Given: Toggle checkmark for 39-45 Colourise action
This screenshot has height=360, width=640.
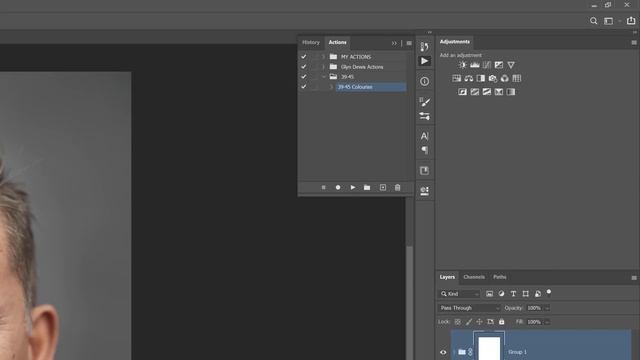Looking at the screenshot, I should click(x=304, y=87).
